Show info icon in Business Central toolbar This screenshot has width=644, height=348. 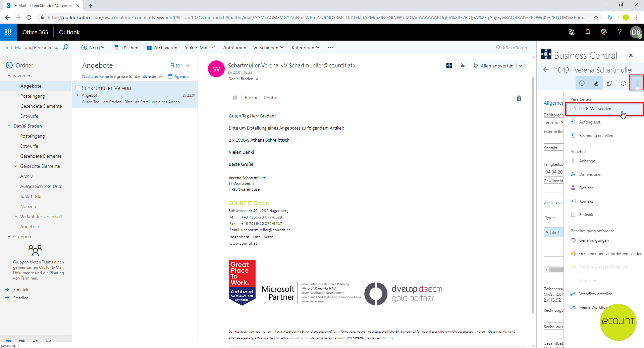(582, 83)
